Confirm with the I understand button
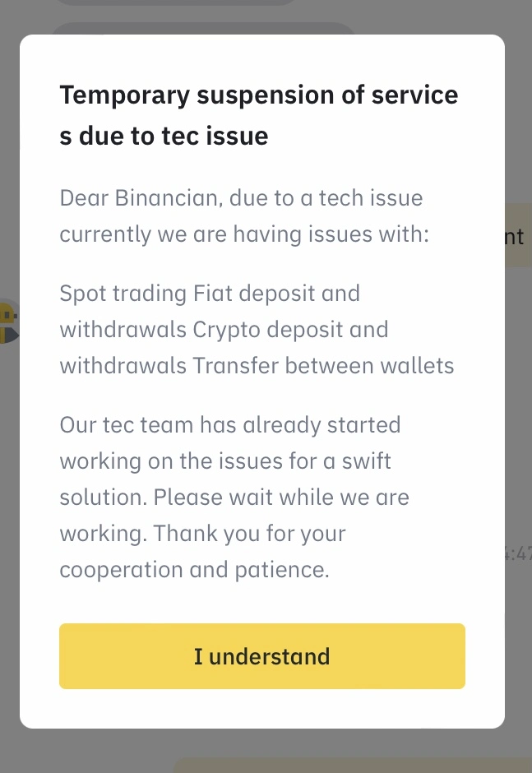 (261, 655)
